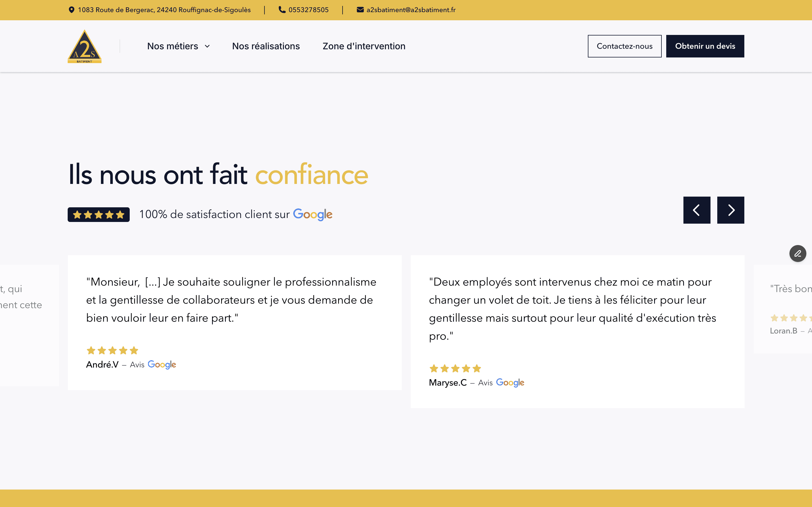The height and width of the screenshot is (507, 812).
Task: Open Nos métiers menu
Action: 173,46
